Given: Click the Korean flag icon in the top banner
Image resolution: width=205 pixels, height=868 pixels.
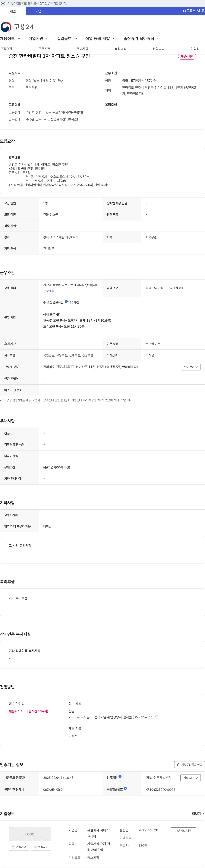Looking at the screenshot, I should point(3,3).
